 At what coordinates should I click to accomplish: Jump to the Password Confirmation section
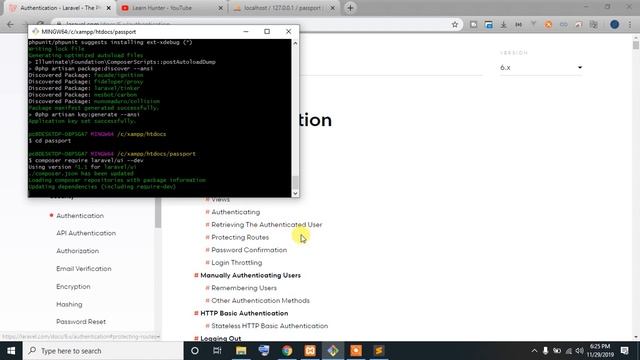point(249,250)
